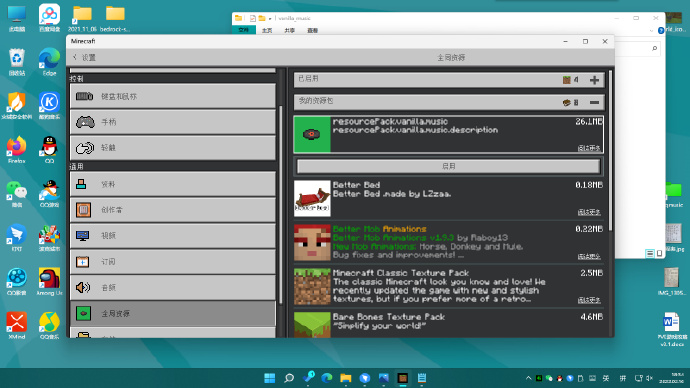The height and width of the screenshot is (388, 690).
Task: Open the Touch settings section
Action: pos(173,147)
